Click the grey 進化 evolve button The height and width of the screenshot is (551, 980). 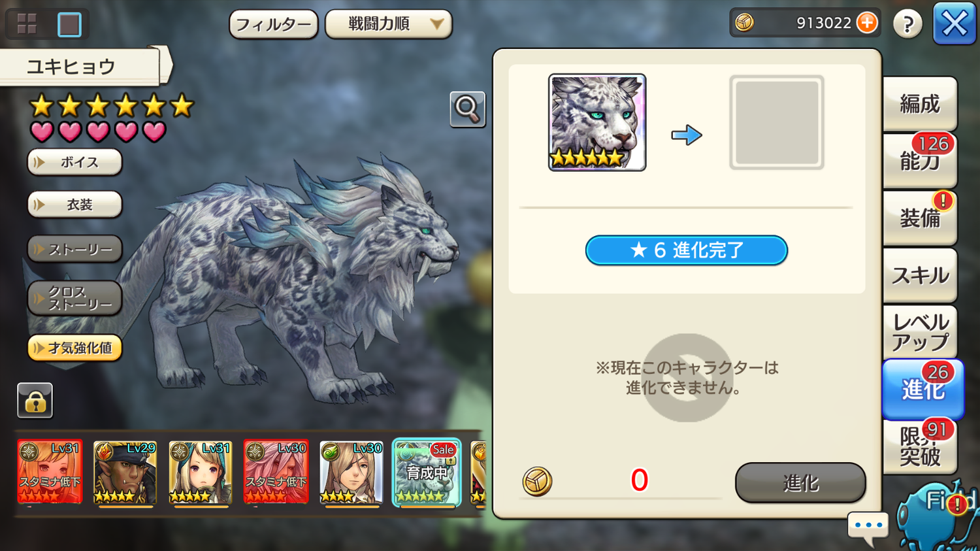[800, 483]
